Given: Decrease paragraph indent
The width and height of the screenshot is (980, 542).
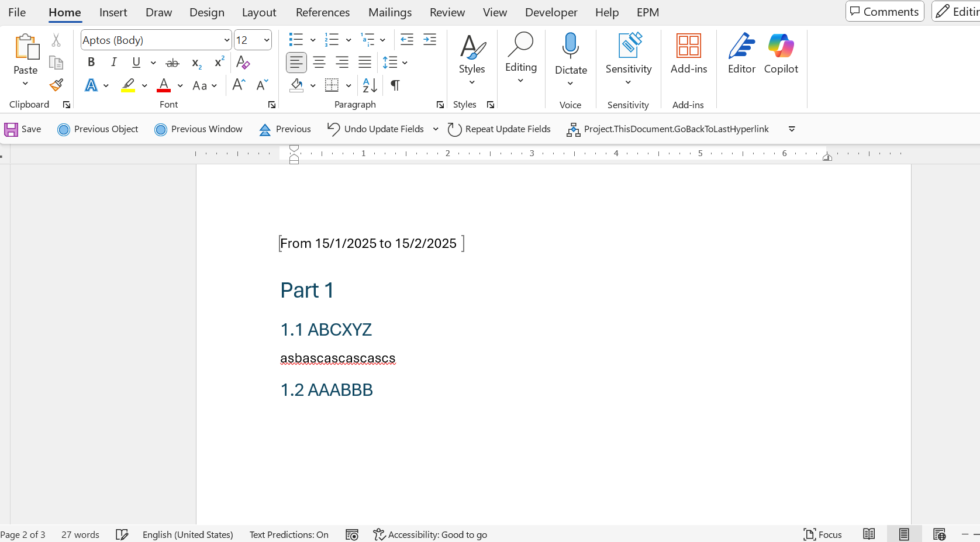Looking at the screenshot, I should (x=407, y=40).
